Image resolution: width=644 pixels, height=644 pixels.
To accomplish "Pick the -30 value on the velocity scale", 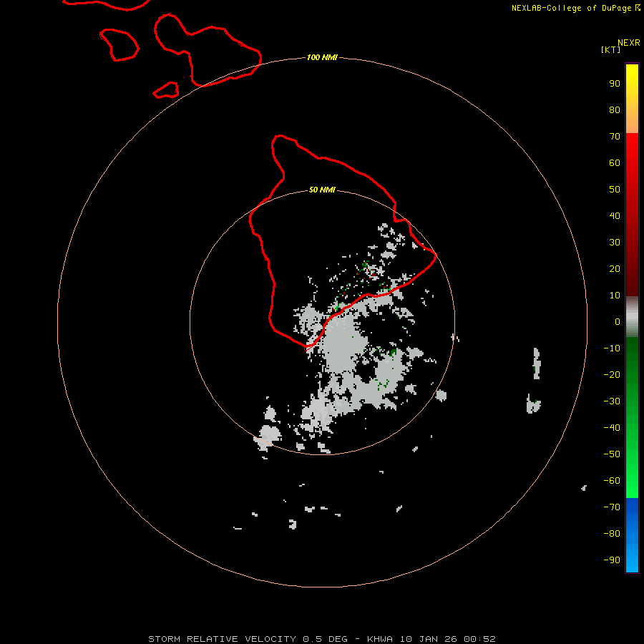I will tap(612, 401).
